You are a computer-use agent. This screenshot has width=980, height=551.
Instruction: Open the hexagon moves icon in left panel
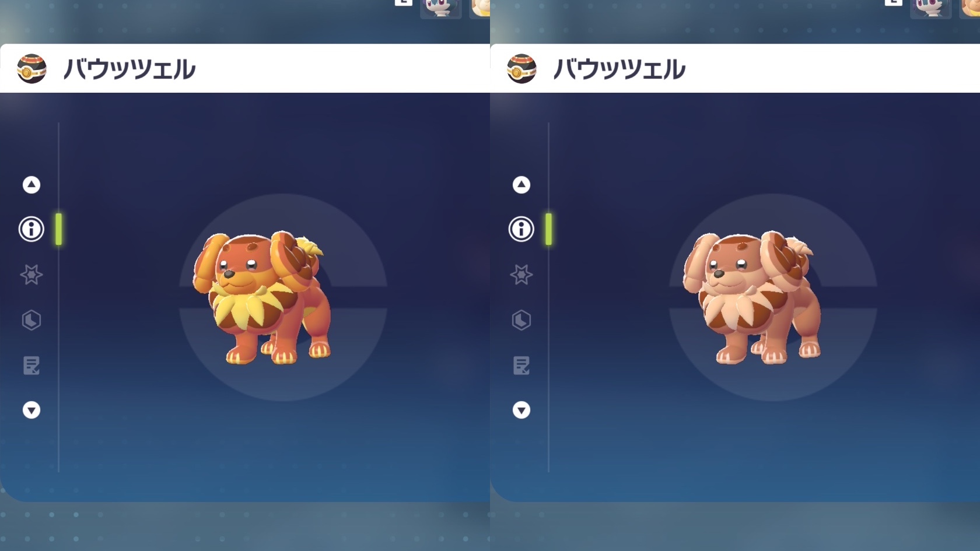pyautogui.click(x=32, y=320)
